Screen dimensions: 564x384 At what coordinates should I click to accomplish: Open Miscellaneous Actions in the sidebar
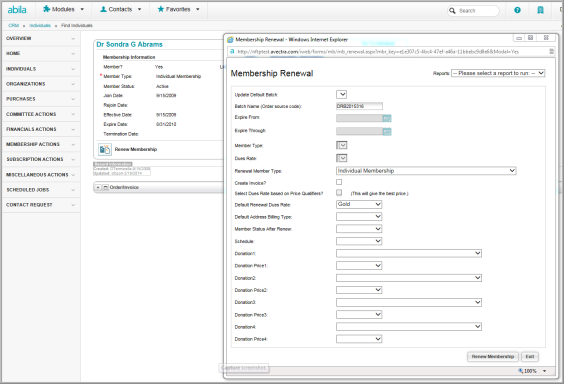[x=41, y=175]
